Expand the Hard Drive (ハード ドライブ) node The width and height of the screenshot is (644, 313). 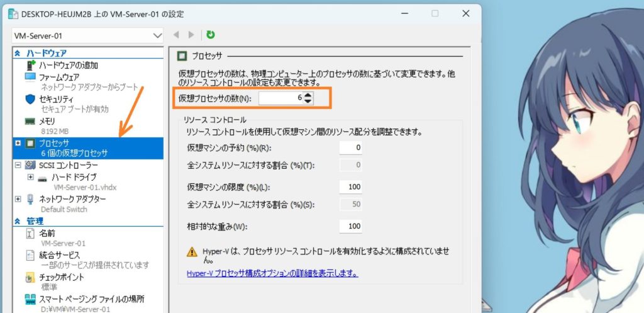[30, 177]
